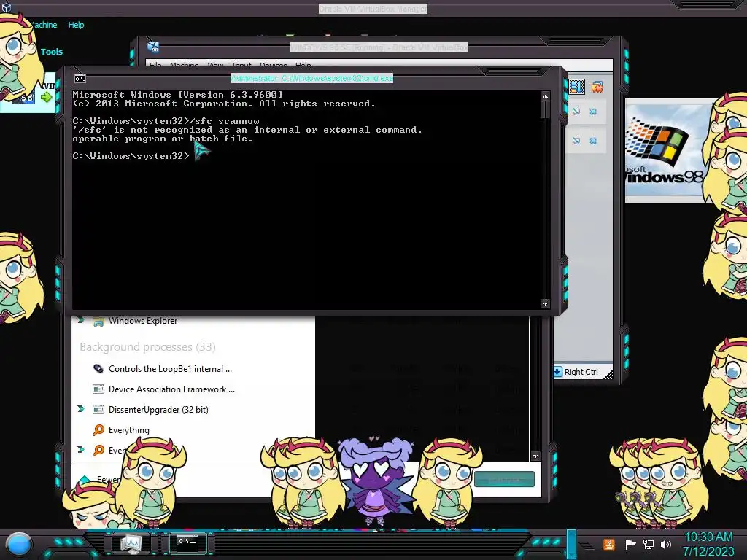Click the Oracle VM VirtualBox Manager title
The height and width of the screenshot is (560, 747).
click(373, 9)
